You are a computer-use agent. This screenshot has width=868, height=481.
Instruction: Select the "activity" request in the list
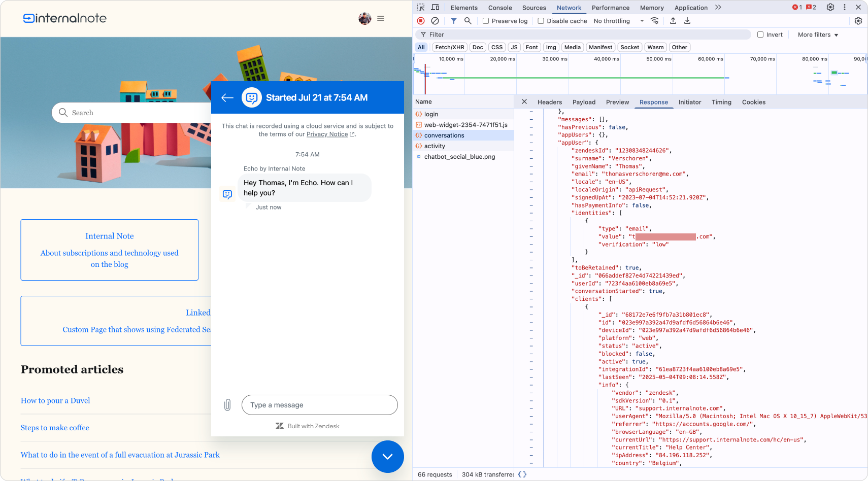tap(463, 146)
